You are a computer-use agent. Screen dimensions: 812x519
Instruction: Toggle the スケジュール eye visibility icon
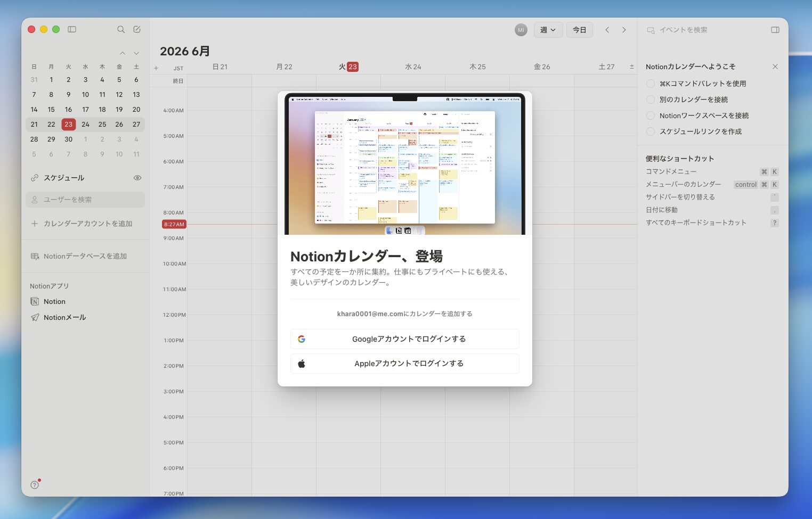coord(137,178)
